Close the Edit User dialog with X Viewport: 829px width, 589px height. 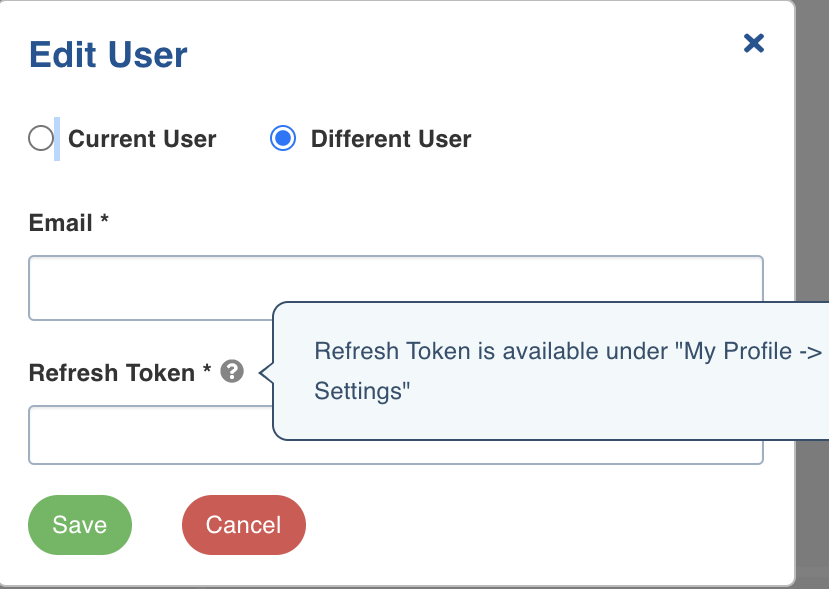coord(753,43)
